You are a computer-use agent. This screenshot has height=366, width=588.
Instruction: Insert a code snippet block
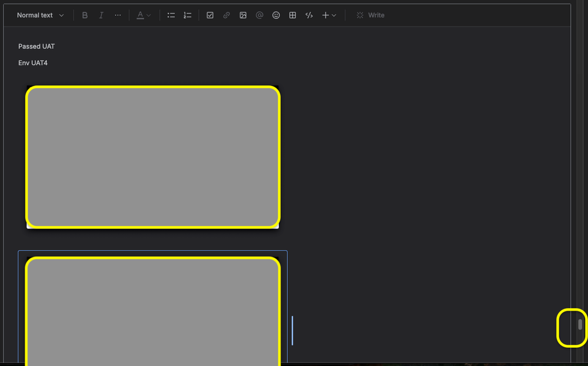click(309, 15)
